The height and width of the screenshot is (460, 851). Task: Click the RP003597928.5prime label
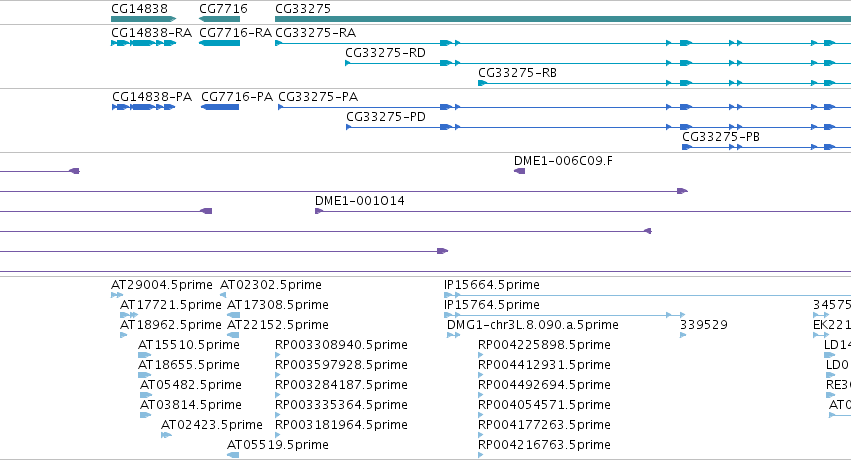[341, 365]
